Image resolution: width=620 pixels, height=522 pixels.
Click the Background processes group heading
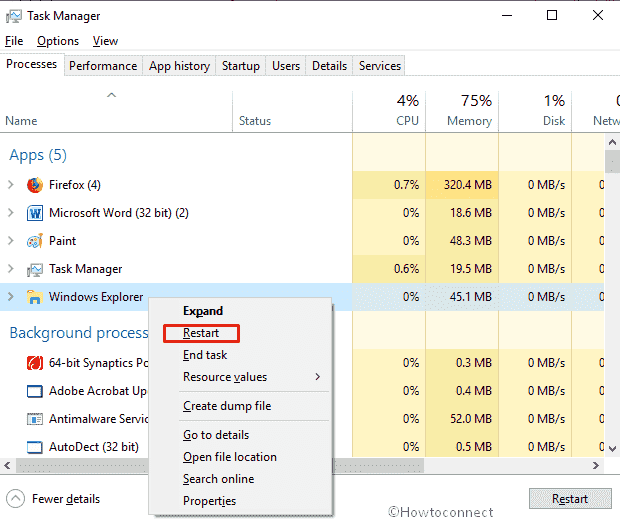tap(79, 333)
